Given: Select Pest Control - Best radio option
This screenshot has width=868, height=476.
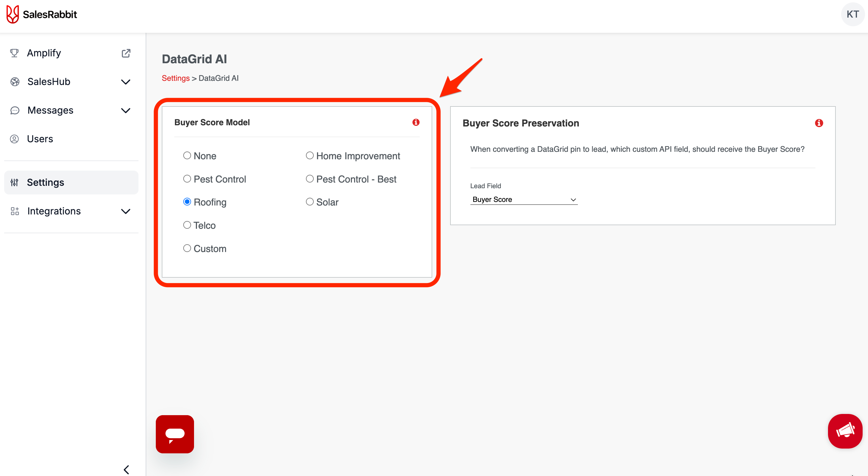Looking at the screenshot, I should (x=310, y=179).
